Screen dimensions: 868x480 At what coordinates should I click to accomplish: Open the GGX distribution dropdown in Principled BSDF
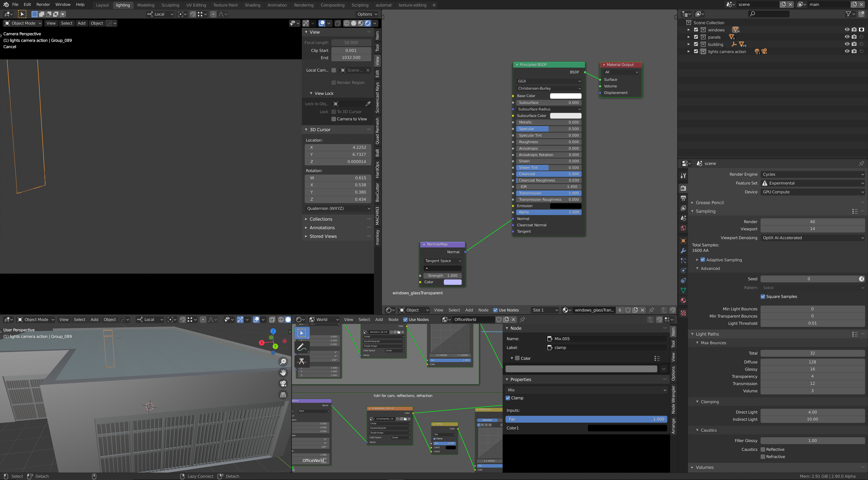pyautogui.click(x=549, y=81)
